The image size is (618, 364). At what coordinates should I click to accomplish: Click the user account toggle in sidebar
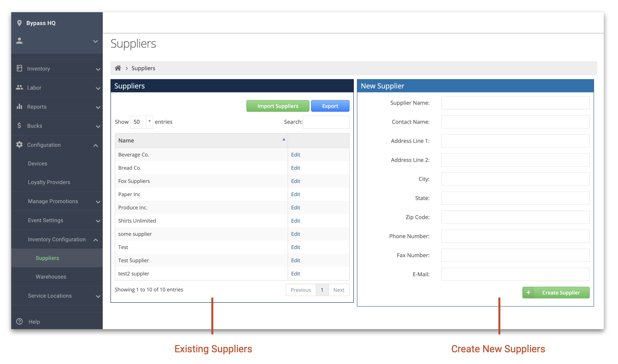(x=57, y=41)
